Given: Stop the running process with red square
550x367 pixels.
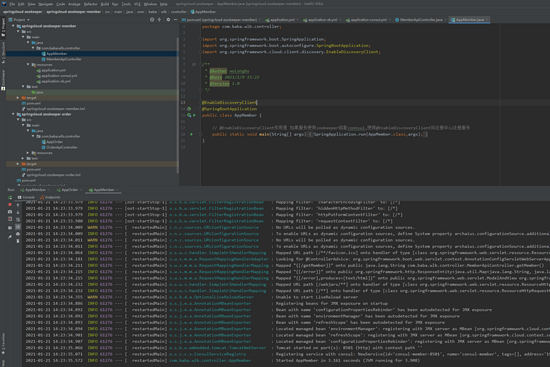Looking at the screenshot, I should click(10, 205).
